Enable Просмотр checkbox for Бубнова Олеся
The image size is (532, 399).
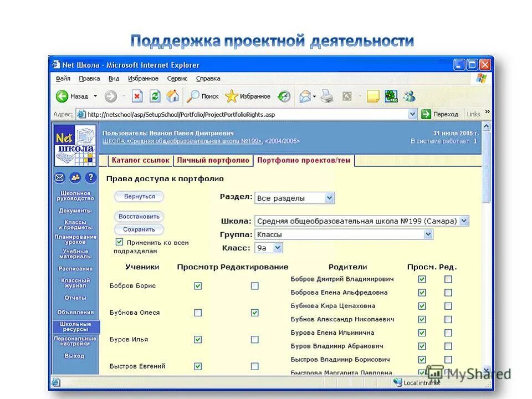pos(198,313)
